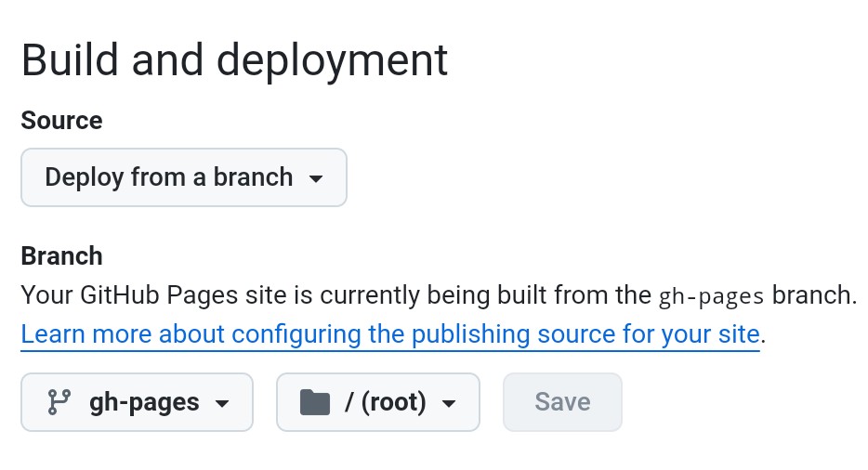Click the Build and deployment heading
Viewport: 868px width, 470px height.
coord(234,59)
